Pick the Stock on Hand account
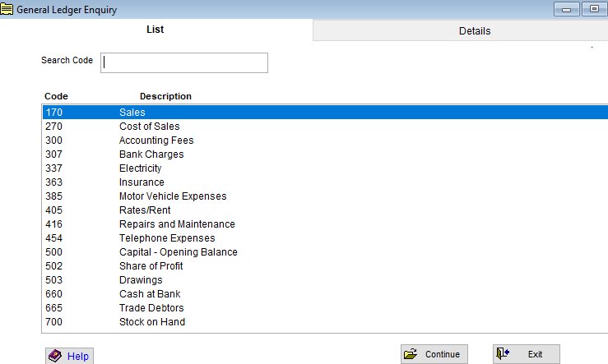The image size is (608, 364). tap(151, 322)
